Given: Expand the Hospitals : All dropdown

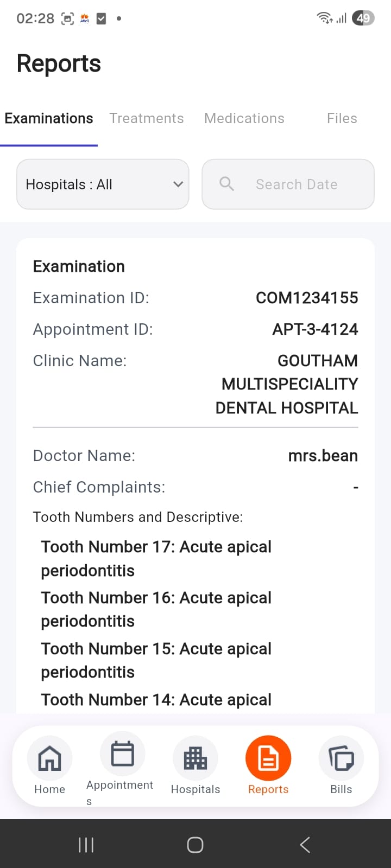Looking at the screenshot, I should coord(103,184).
